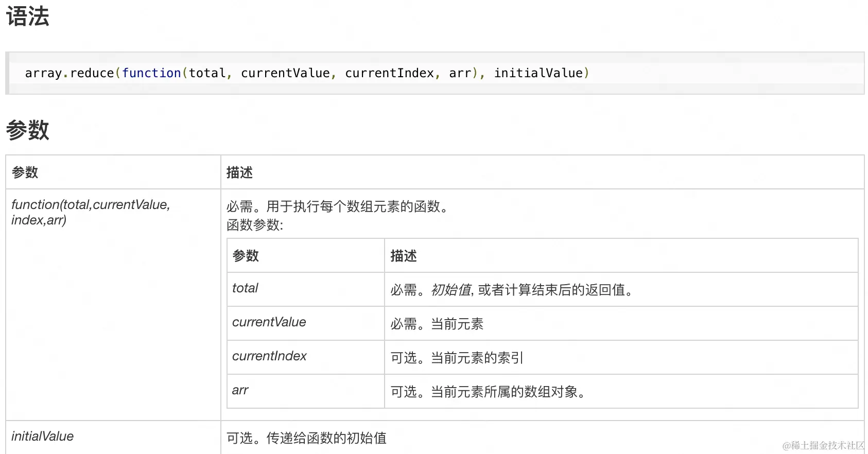Select the italic currentIndex table cell
This screenshot has width=868, height=454.
point(269,356)
